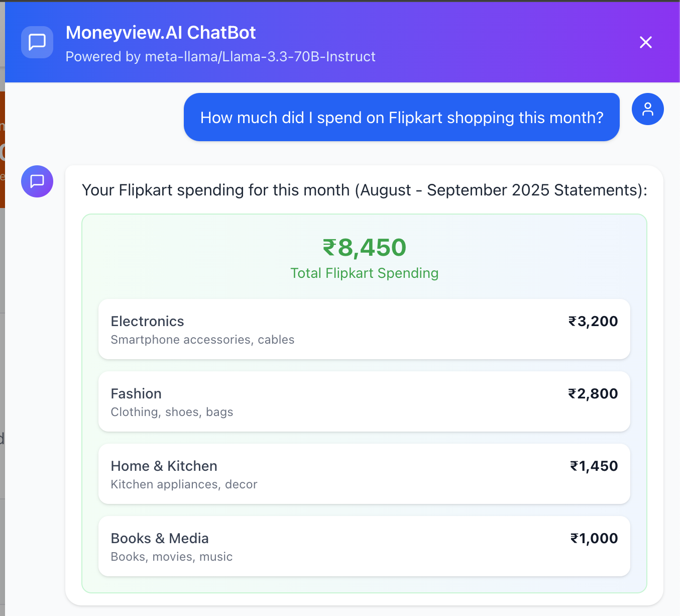
Task: Open the Books & Media spending card
Action: pyautogui.click(x=364, y=546)
